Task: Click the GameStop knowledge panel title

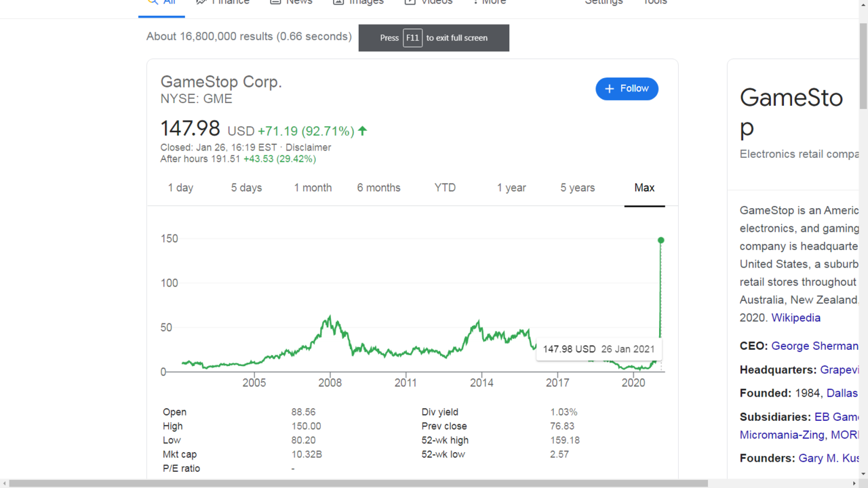Action: tap(791, 112)
